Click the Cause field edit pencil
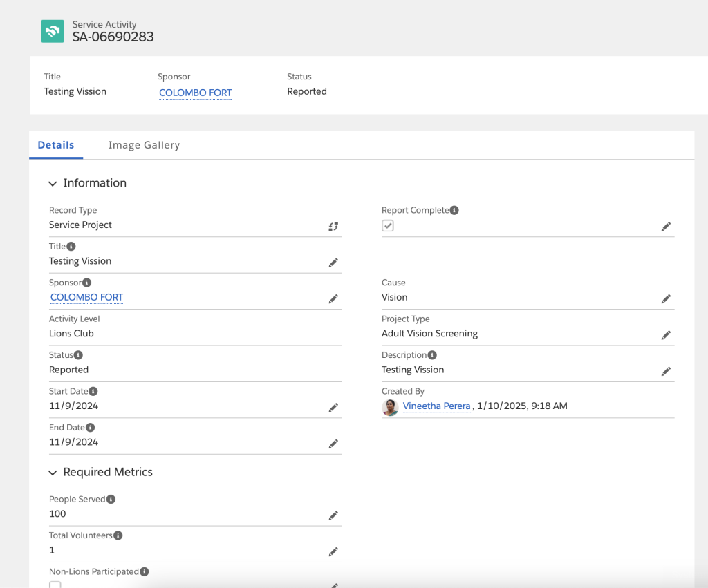The height and width of the screenshot is (588, 708). tap(666, 298)
